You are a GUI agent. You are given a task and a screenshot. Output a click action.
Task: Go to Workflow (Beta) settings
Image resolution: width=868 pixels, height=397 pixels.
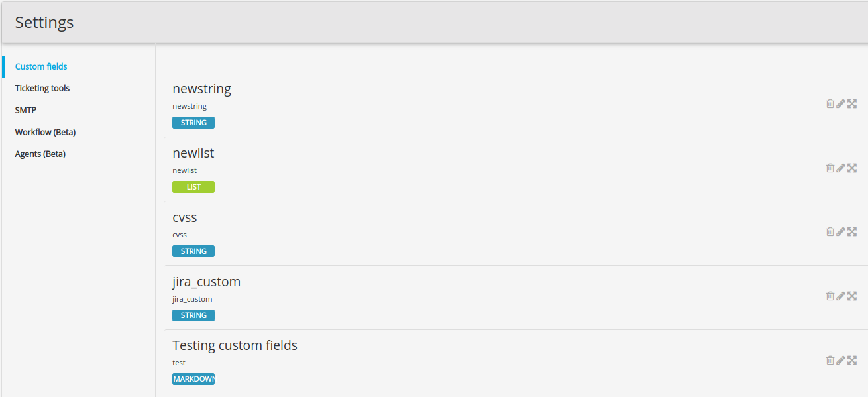click(x=46, y=132)
